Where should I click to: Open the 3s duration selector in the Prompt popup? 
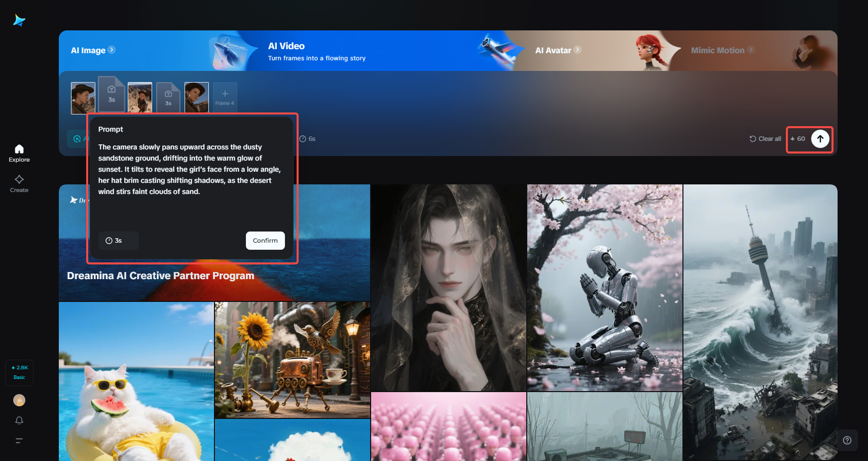click(118, 241)
